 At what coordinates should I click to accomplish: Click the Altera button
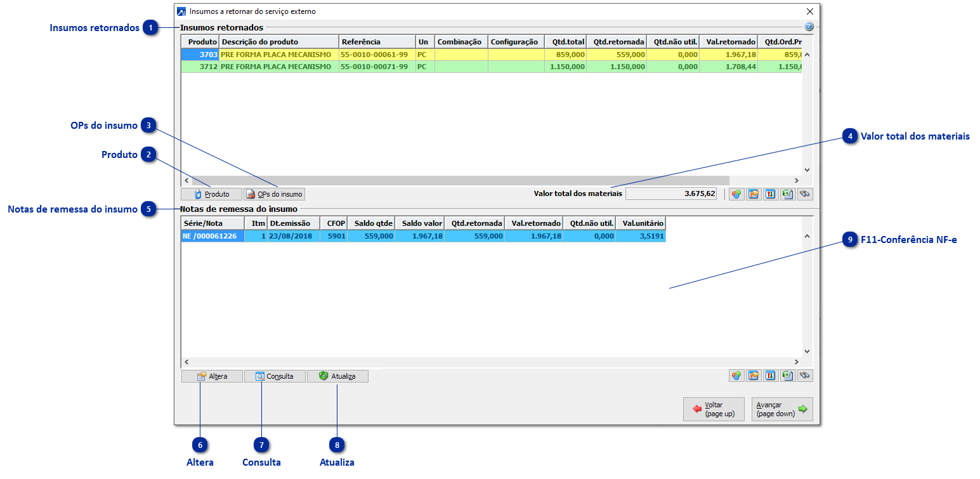pyautogui.click(x=212, y=376)
